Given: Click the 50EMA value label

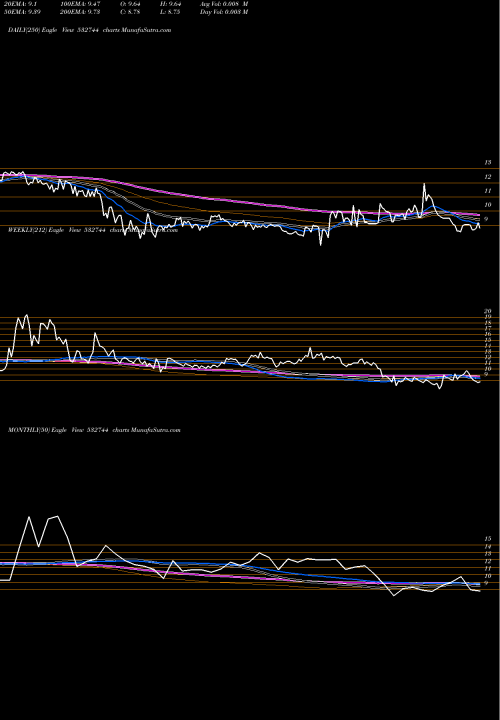Looking at the screenshot, I should coord(22,12).
